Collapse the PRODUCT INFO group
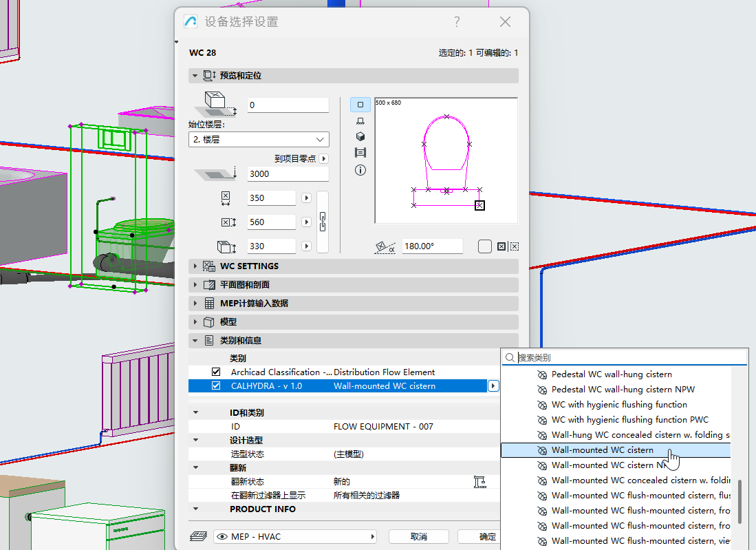The width and height of the screenshot is (756, 550). (196, 509)
